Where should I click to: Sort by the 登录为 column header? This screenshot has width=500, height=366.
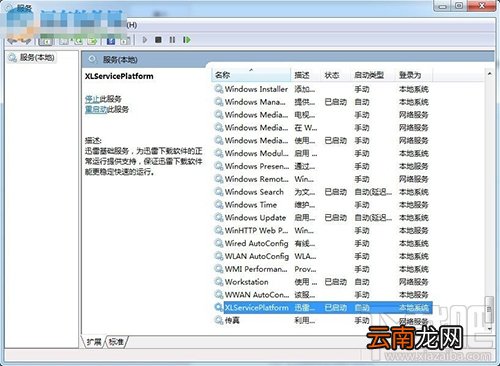tap(414, 75)
